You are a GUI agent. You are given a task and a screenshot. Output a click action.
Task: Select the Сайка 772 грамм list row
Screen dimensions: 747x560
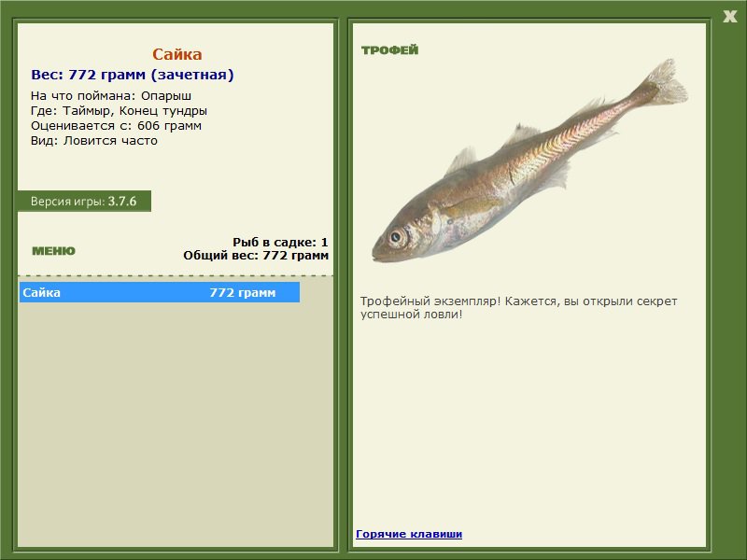159,293
